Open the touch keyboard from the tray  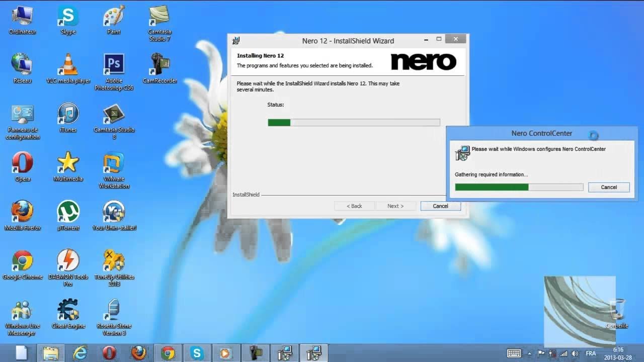point(514,353)
